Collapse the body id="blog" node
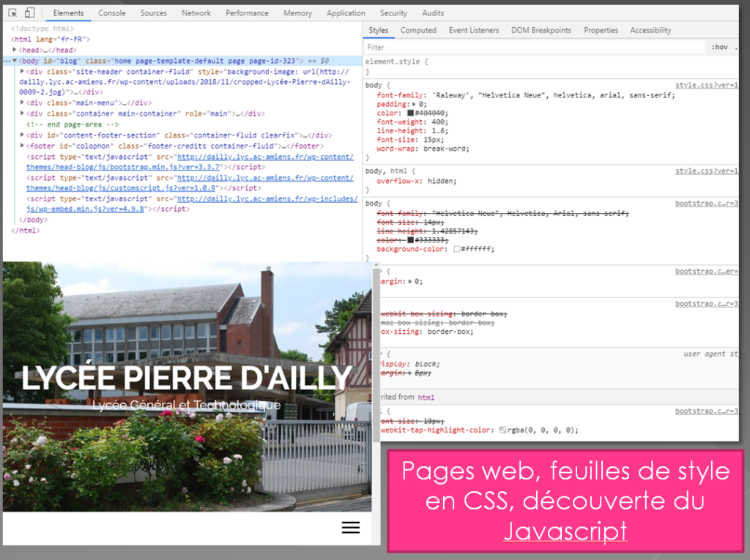Image resolution: width=750 pixels, height=560 pixels. (x=15, y=61)
